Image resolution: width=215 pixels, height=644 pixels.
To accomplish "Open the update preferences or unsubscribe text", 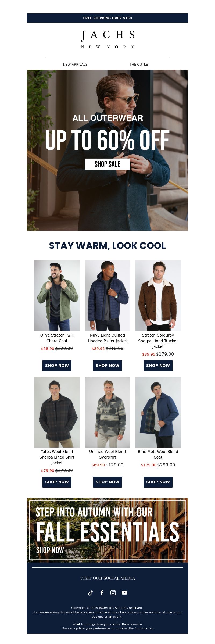I will point(107,628).
